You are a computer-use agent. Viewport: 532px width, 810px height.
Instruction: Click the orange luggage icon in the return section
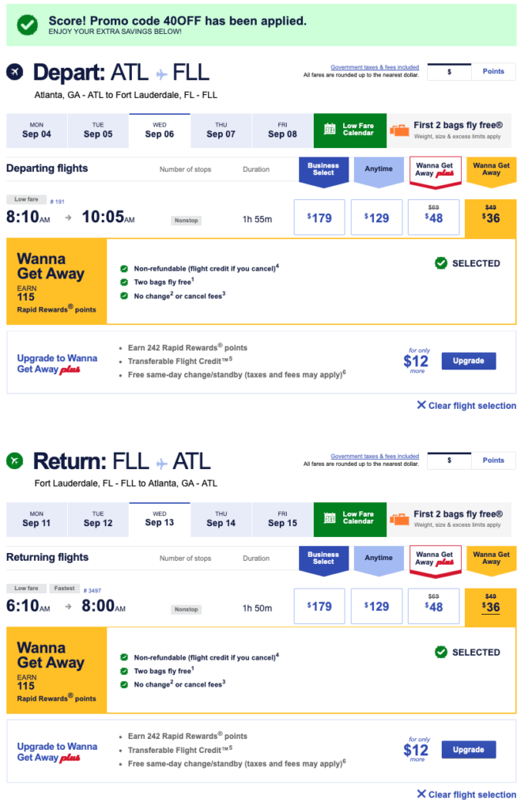click(399, 518)
